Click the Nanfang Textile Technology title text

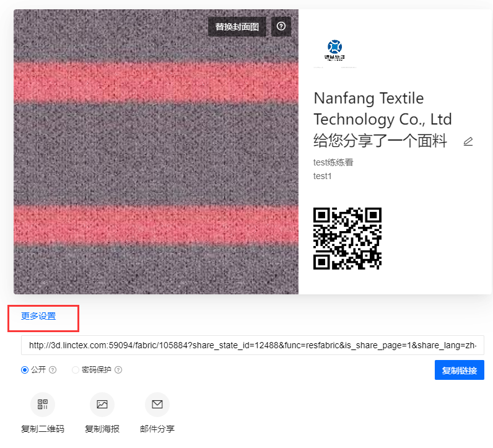pyautogui.click(x=382, y=109)
